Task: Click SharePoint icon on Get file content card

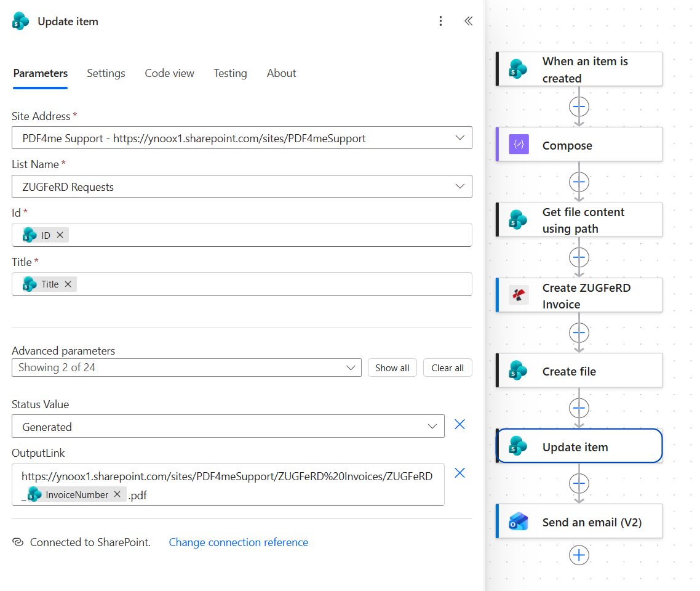Action: [519, 220]
